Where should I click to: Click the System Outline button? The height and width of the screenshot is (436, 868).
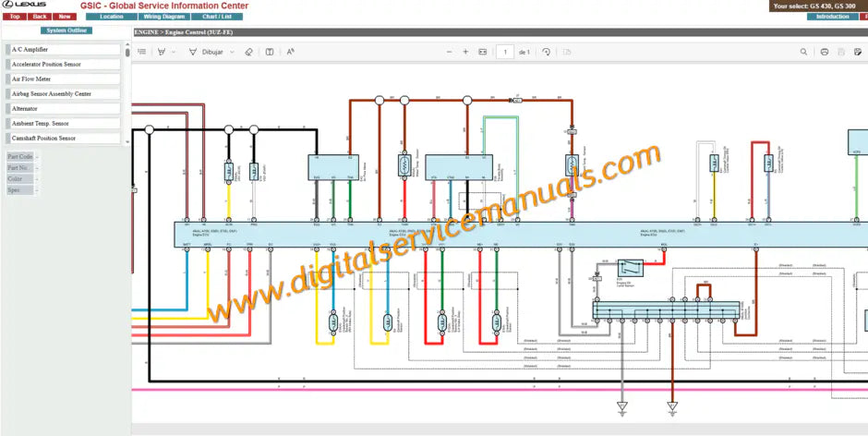click(66, 30)
